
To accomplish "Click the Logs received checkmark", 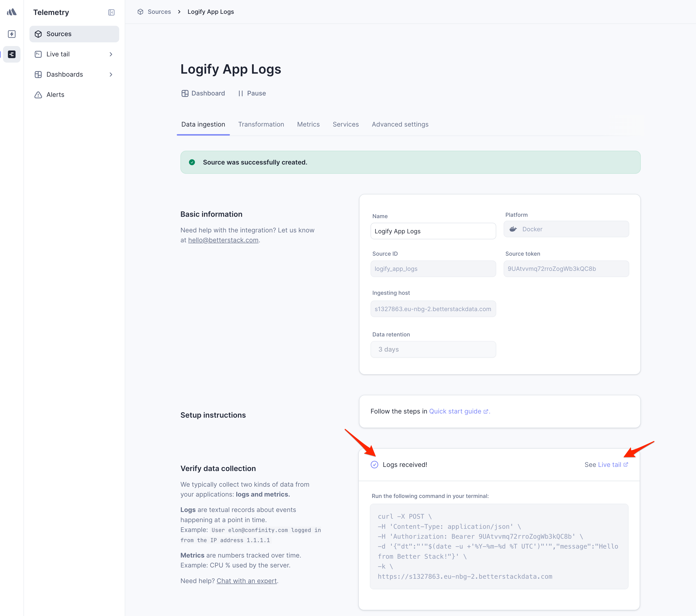I will pyautogui.click(x=374, y=464).
